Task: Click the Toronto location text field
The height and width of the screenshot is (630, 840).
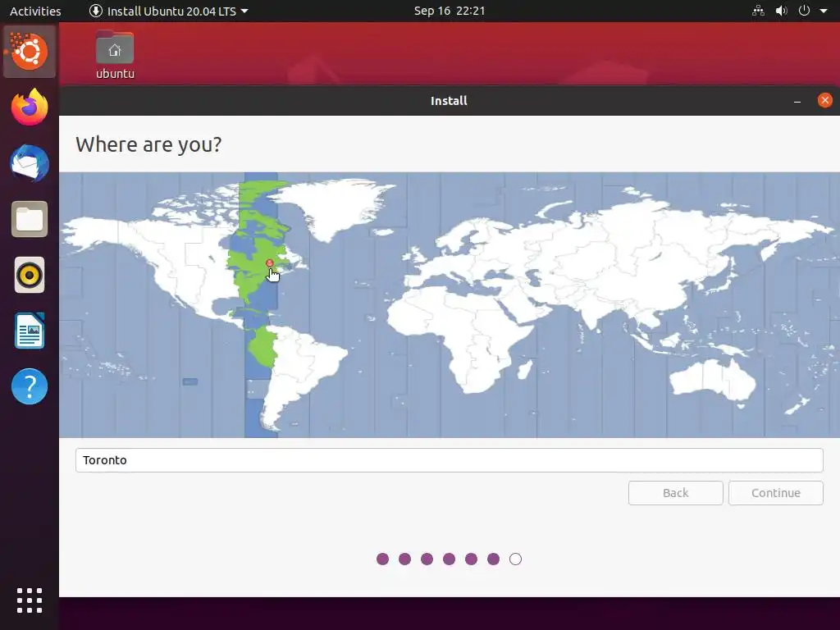Action: (449, 460)
